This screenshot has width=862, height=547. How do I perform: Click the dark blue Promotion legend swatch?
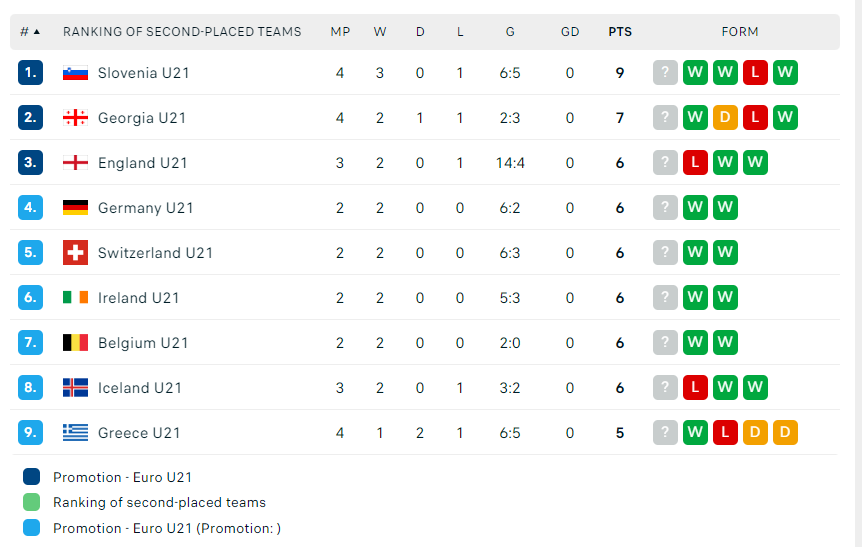click(31, 477)
